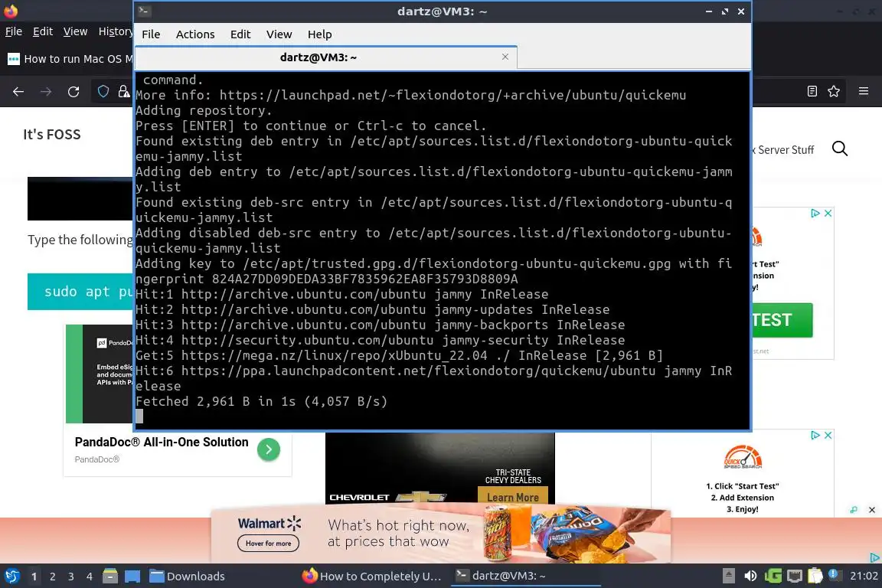
Task: Click the green PandaDoc arrow button
Action: pyautogui.click(x=268, y=449)
